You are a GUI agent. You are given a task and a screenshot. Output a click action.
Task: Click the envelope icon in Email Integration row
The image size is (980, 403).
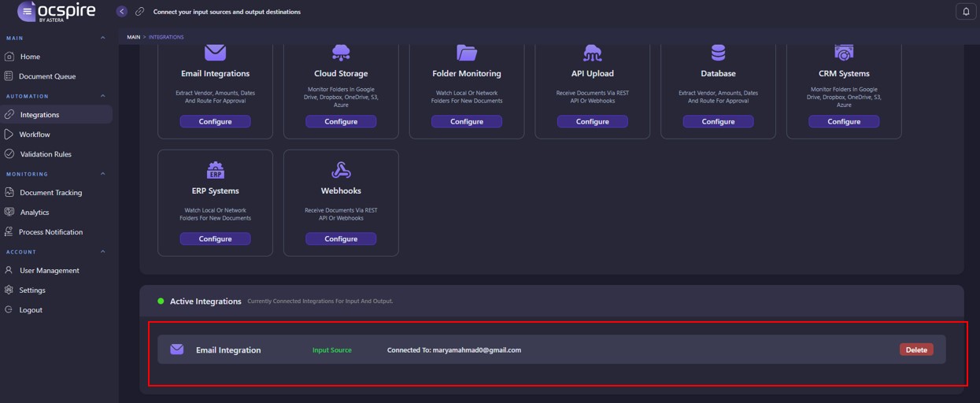tap(177, 349)
